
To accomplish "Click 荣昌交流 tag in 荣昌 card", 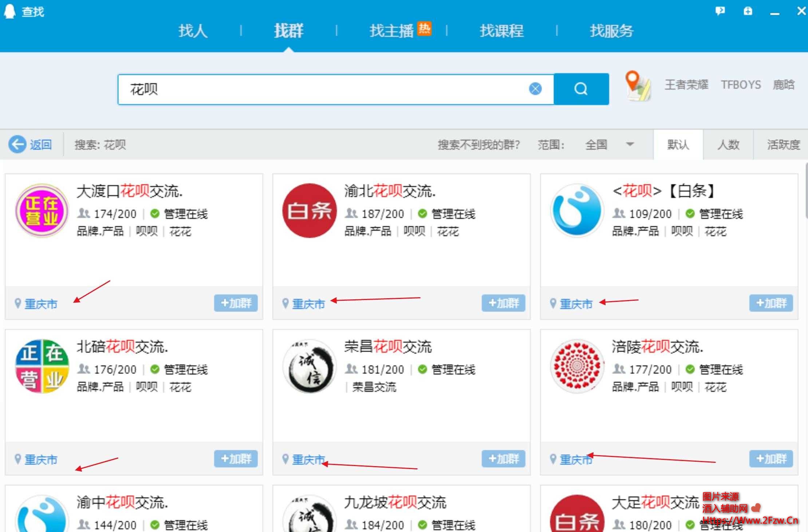I will coord(374,387).
